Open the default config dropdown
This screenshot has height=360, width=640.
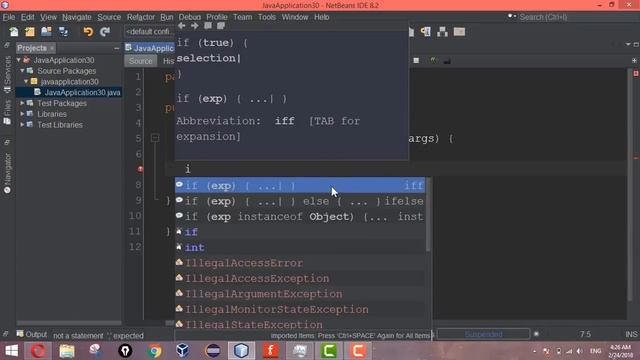tap(149, 32)
